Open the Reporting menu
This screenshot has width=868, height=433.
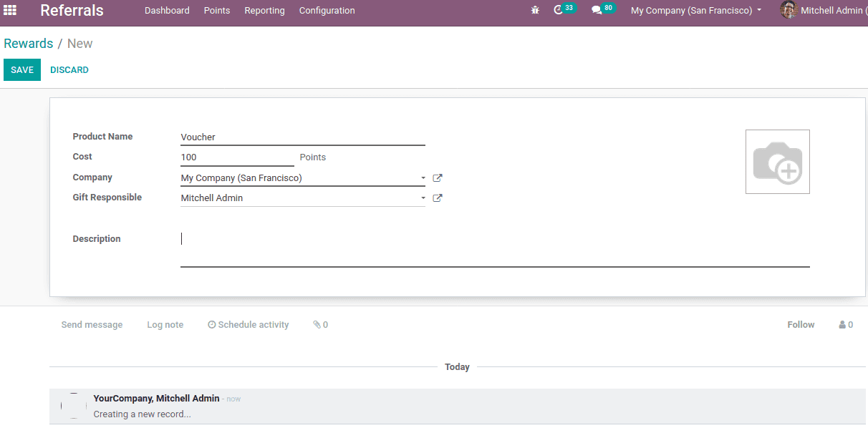click(x=264, y=11)
